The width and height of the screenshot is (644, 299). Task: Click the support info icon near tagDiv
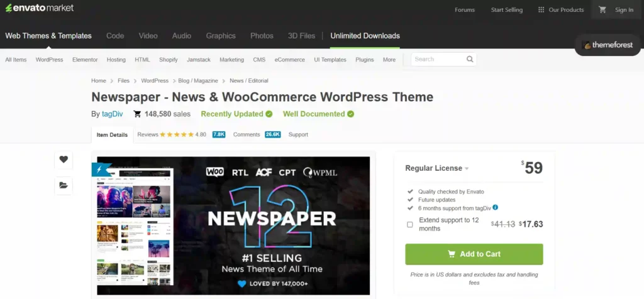click(496, 207)
